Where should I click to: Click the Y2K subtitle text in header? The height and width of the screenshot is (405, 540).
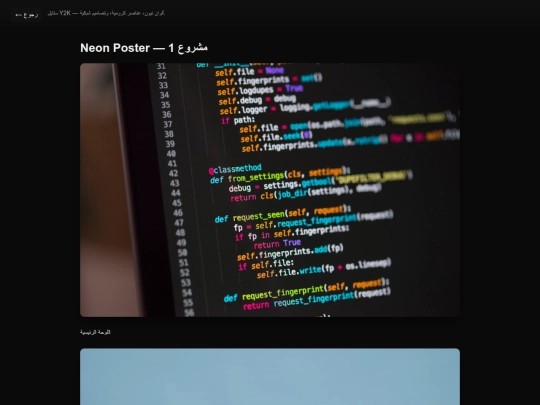pos(106,13)
